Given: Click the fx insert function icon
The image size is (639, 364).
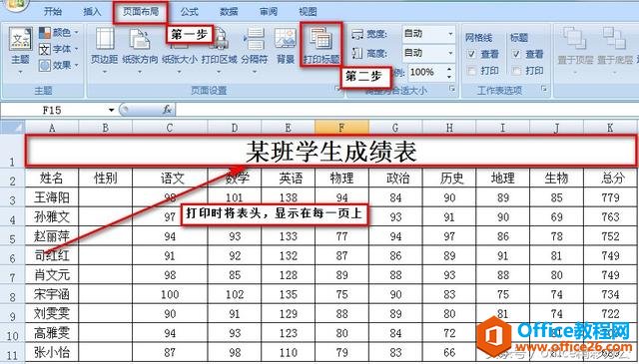Looking at the screenshot, I should pyautogui.click(x=167, y=110).
